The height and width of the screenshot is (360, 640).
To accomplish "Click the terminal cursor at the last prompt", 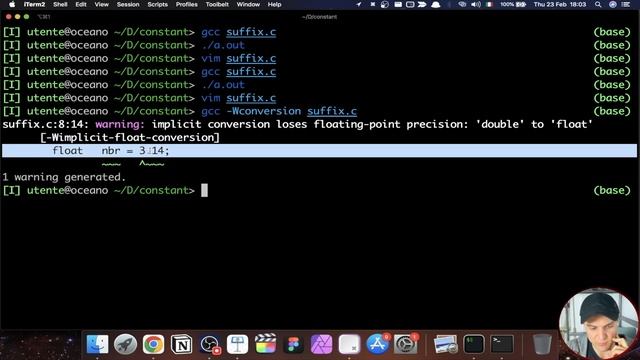I will (204, 190).
